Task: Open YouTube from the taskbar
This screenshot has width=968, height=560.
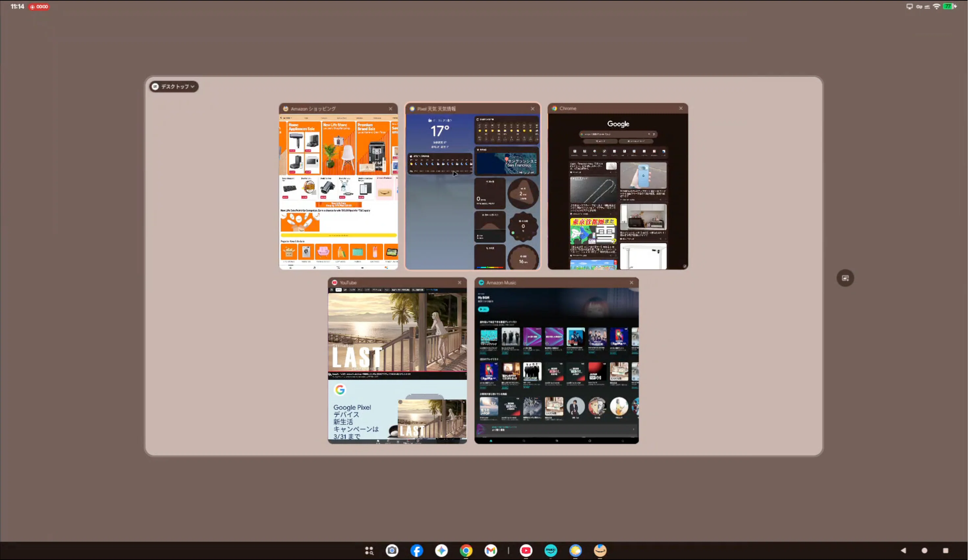Action: 526,550
